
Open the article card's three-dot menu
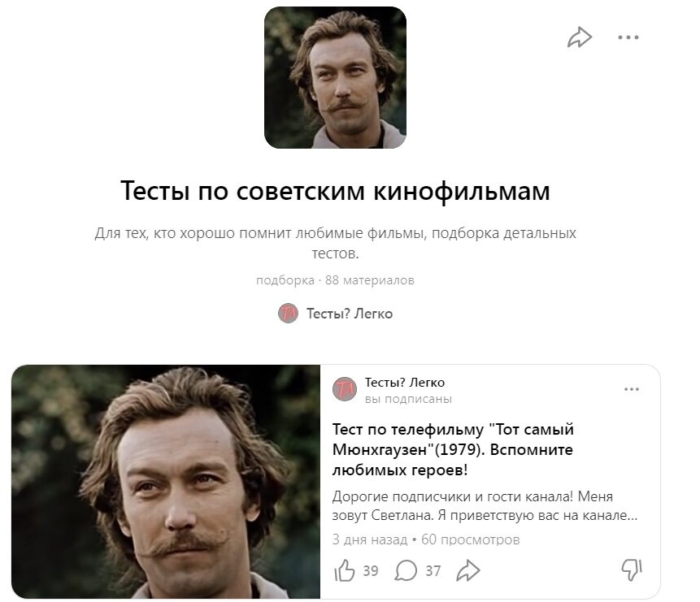(x=631, y=389)
